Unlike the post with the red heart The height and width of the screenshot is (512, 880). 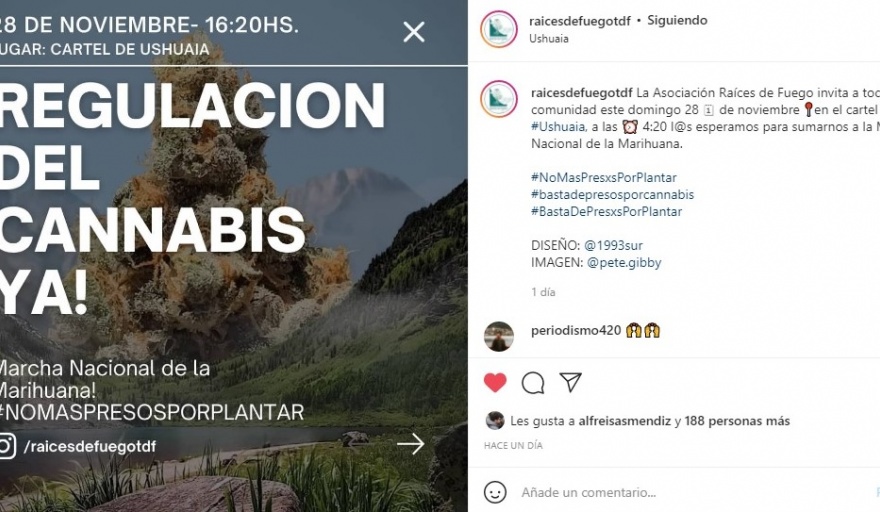[x=495, y=383]
